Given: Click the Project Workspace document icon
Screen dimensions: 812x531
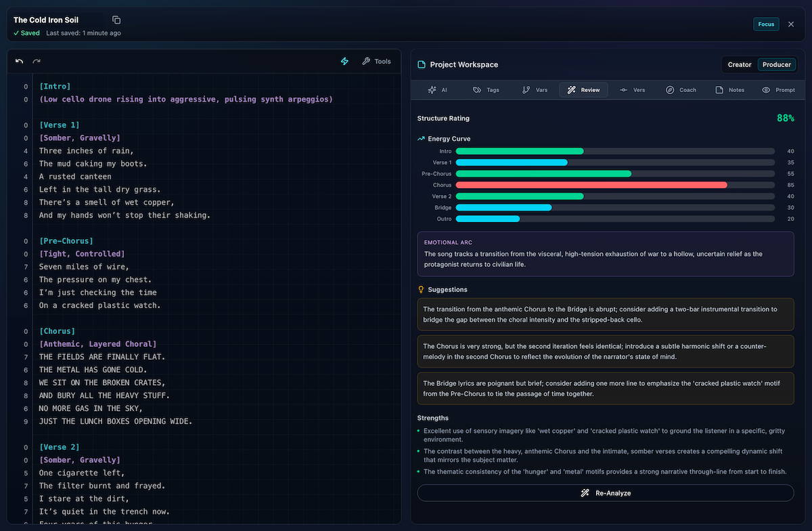Looking at the screenshot, I should point(422,64).
